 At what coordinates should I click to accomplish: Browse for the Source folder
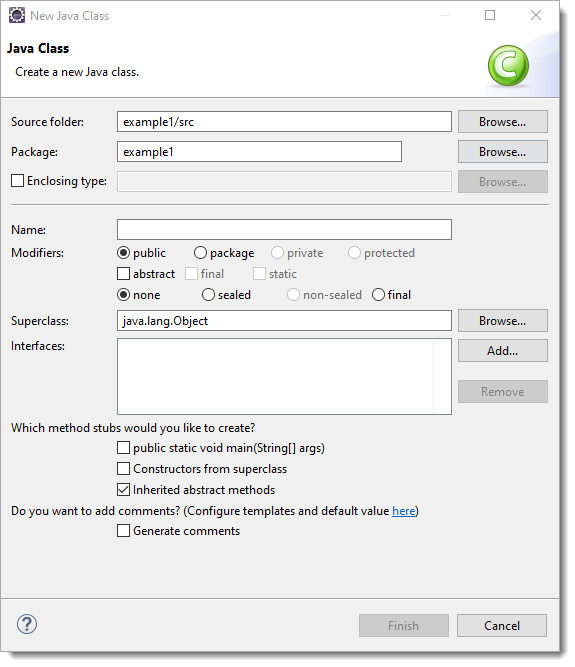[503, 122]
